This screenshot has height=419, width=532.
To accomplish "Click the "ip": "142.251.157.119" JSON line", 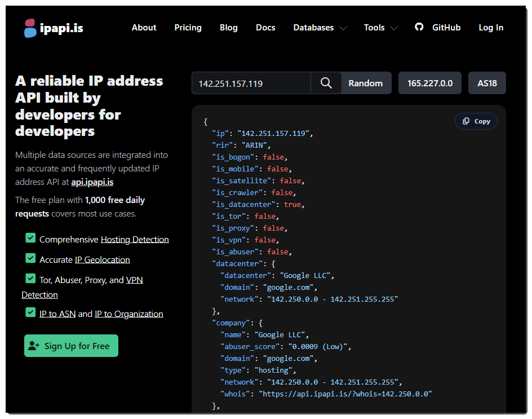I will 262,134.
